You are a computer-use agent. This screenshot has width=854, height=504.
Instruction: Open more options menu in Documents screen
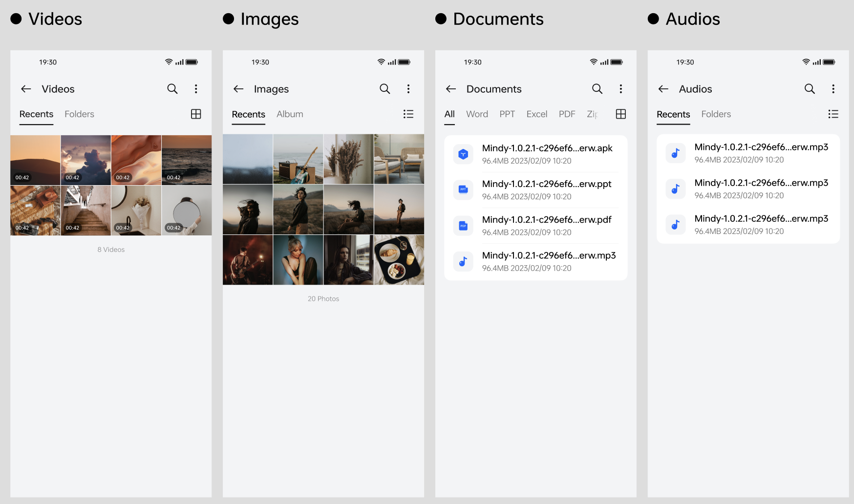[x=621, y=89]
